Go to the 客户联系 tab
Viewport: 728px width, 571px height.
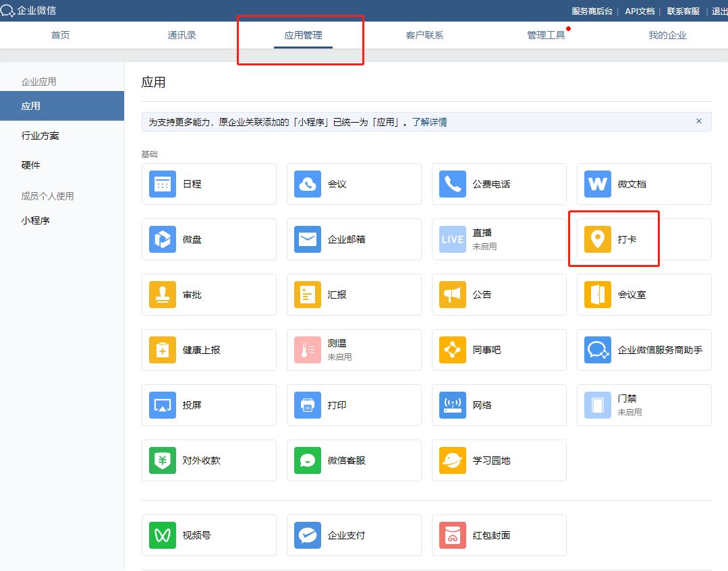click(x=425, y=35)
